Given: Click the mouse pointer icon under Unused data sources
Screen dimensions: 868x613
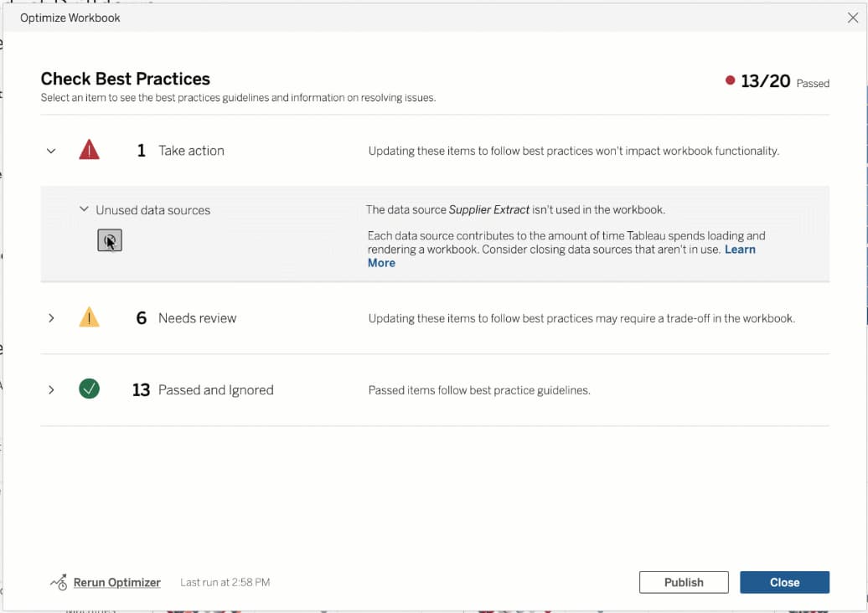Looking at the screenshot, I should 109,240.
